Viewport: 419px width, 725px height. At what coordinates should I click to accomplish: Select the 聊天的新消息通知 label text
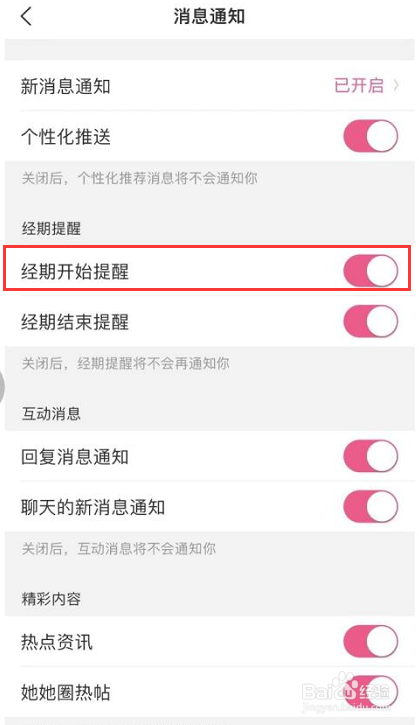pyautogui.click(x=93, y=508)
